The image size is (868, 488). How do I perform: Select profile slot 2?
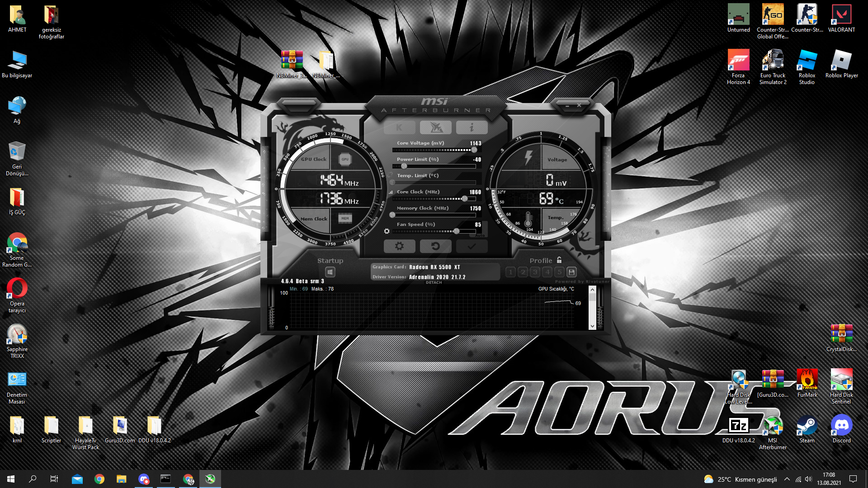[x=523, y=272]
